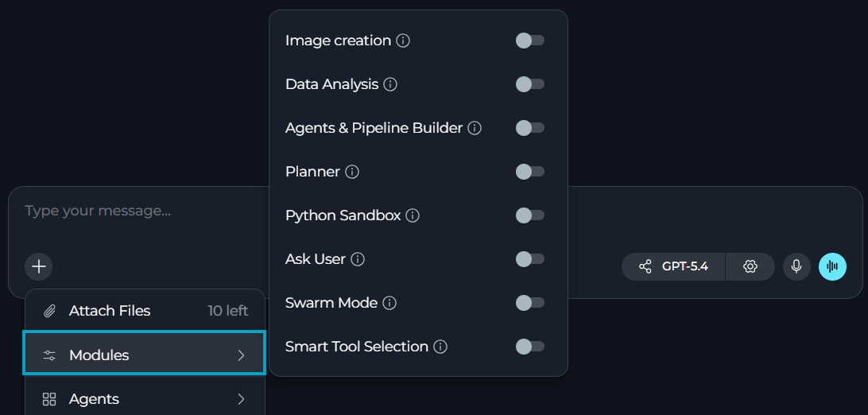
Task: Click the Python Sandbox label
Action: 343,215
